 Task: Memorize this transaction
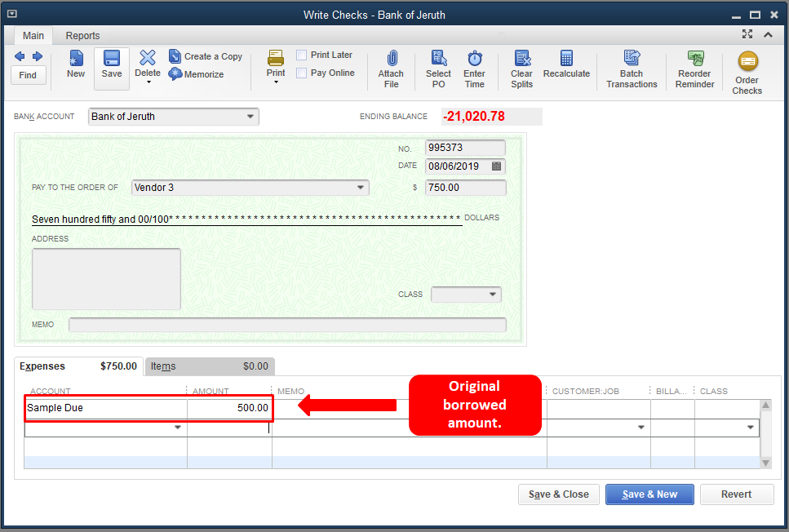click(197, 74)
